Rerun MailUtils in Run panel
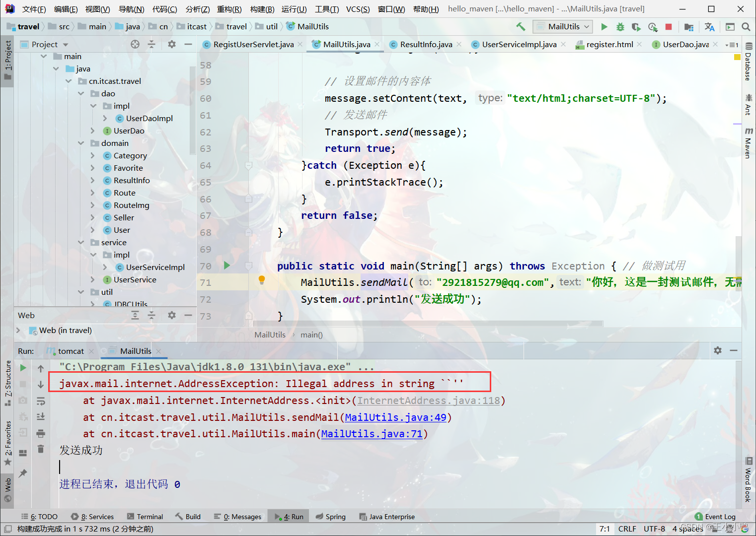Viewport: 756px width, 536px height. pyautogui.click(x=23, y=368)
